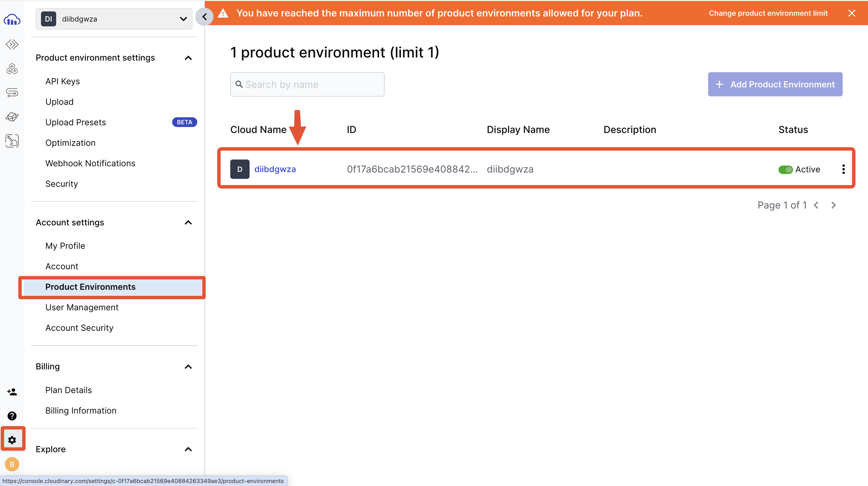Collapse the Account settings section
868x486 pixels.
[189, 222]
